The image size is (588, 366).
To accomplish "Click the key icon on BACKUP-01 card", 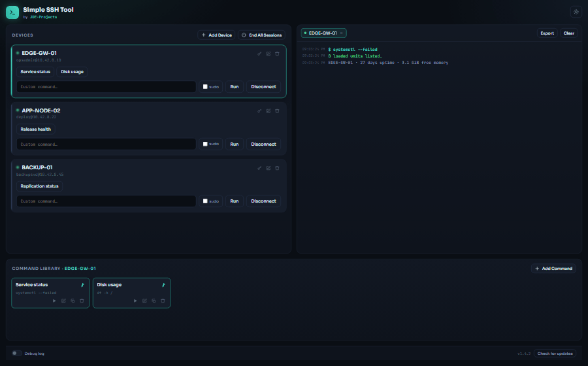I will click(259, 168).
